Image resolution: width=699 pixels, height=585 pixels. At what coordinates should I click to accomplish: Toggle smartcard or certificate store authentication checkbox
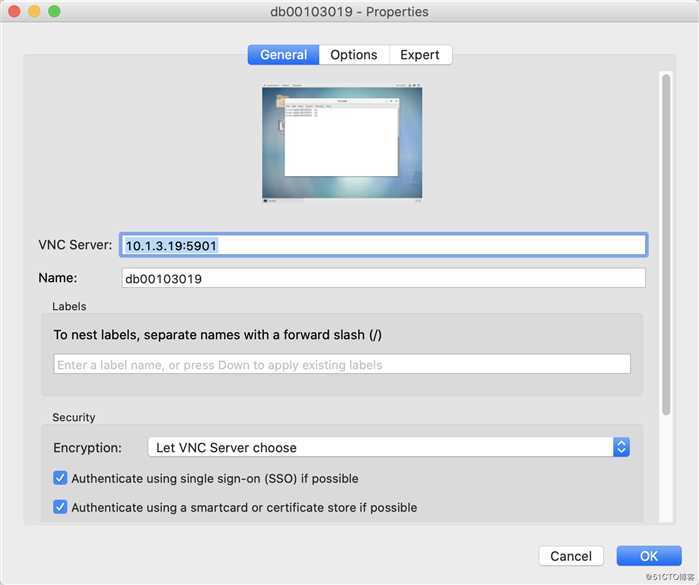point(60,507)
